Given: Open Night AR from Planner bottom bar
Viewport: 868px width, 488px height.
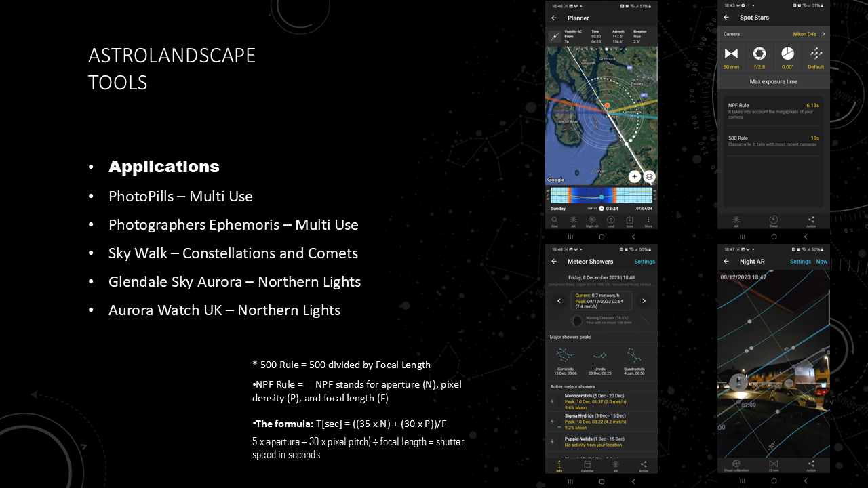Looking at the screenshot, I should 592,222.
